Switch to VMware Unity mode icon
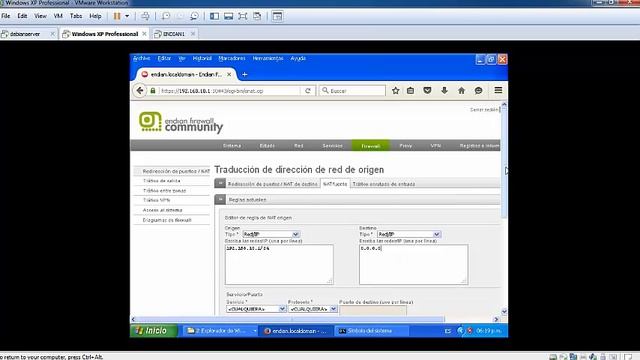The image size is (640, 360). 257,16
